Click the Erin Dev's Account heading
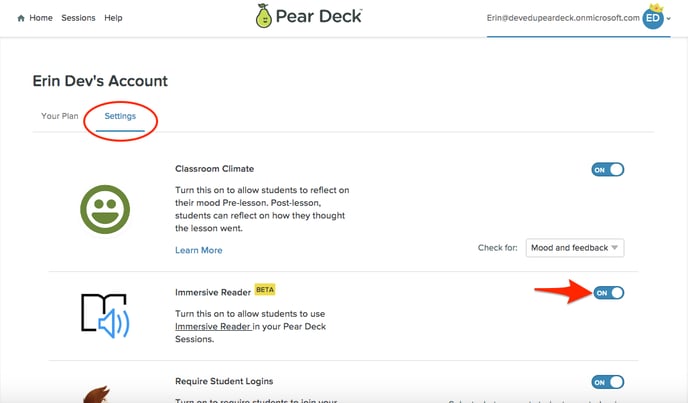The width and height of the screenshot is (688, 403). 100,80
